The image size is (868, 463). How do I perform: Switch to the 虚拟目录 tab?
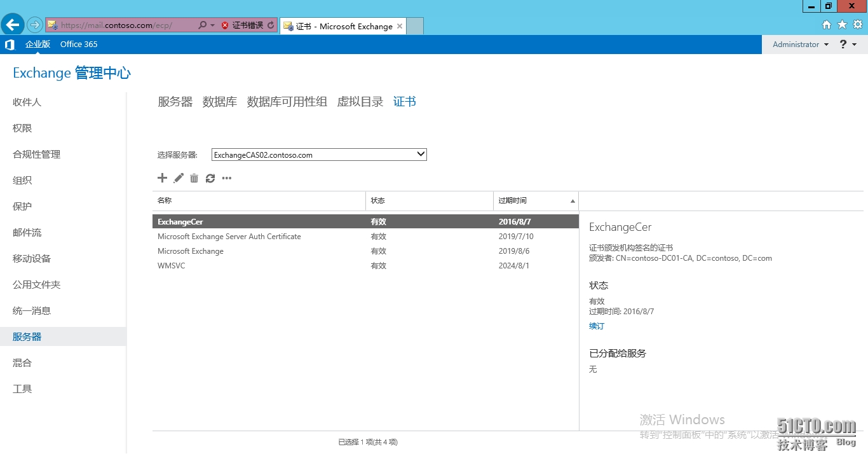(360, 101)
